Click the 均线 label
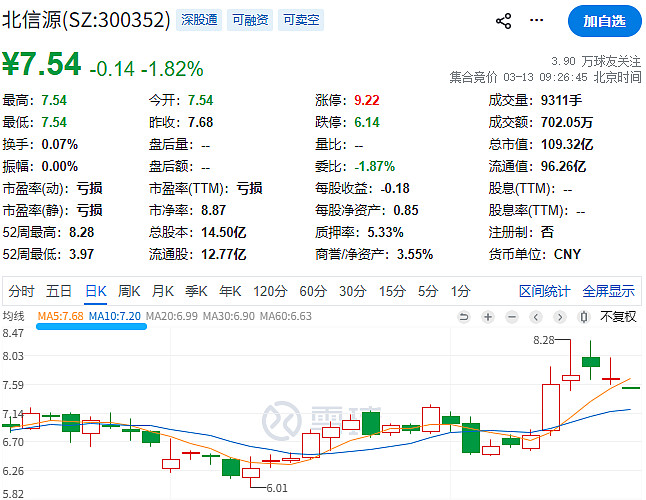Viewport: 646px width, 500px height. (x=14, y=316)
